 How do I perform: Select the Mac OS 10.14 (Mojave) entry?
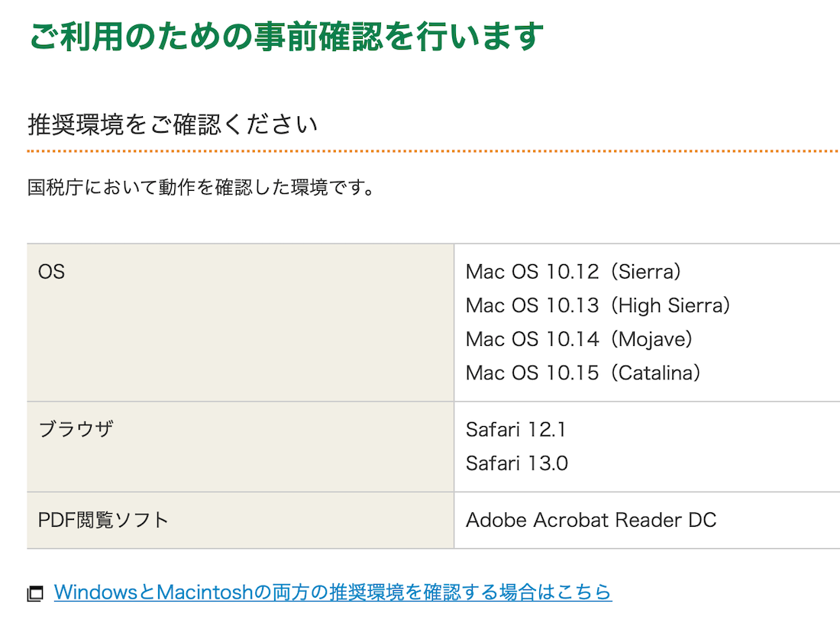tap(579, 340)
